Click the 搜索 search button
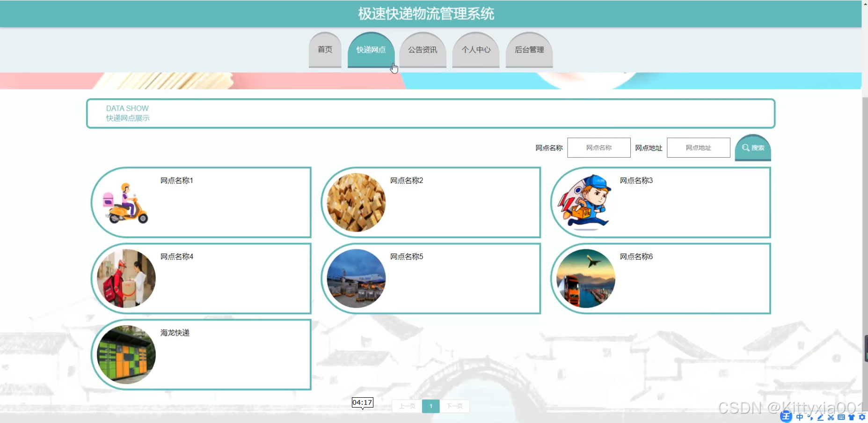 [753, 147]
